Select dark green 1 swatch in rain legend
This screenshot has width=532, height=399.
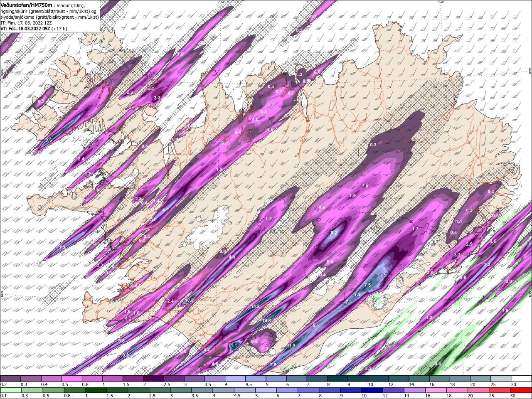point(96,390)
